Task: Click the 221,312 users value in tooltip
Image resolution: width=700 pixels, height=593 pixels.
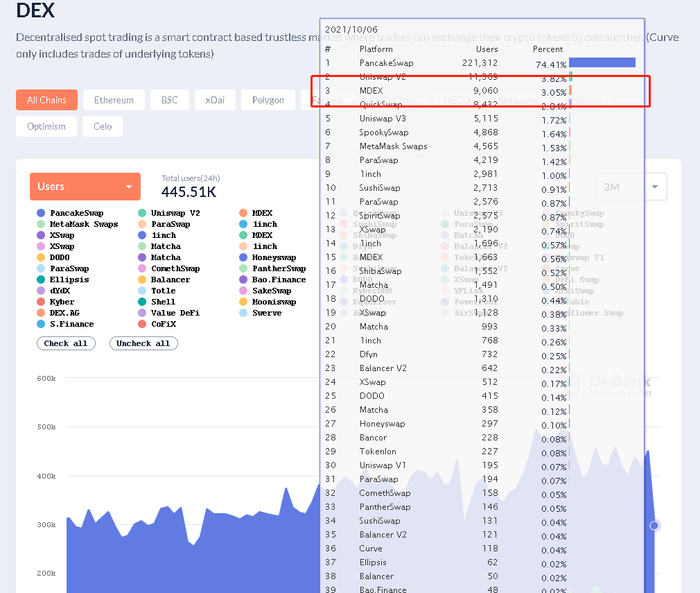Action: click(480, 62)
